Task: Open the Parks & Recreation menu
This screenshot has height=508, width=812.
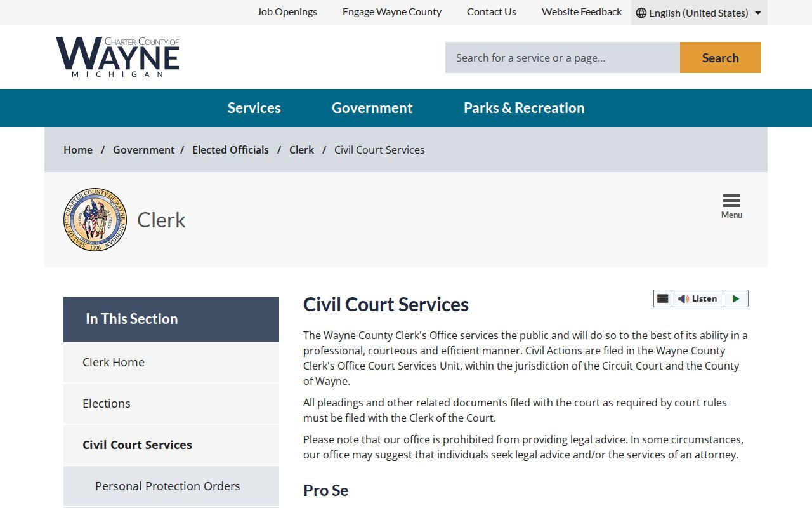Action: pos(524,108)
